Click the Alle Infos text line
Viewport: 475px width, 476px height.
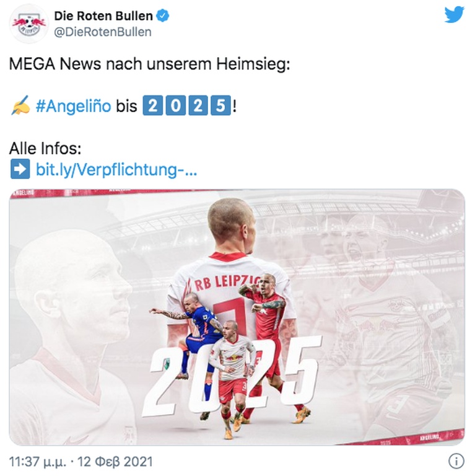(x=45, y=149)
